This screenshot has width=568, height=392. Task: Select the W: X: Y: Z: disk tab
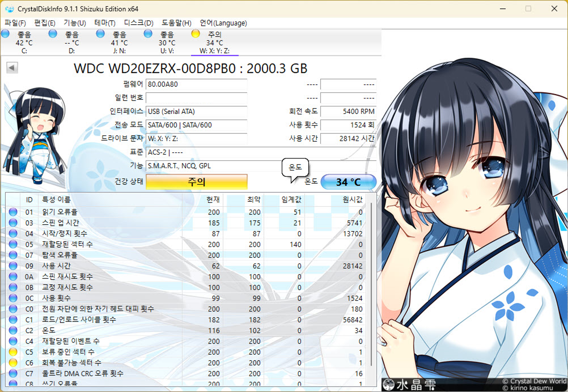(215, 42)
